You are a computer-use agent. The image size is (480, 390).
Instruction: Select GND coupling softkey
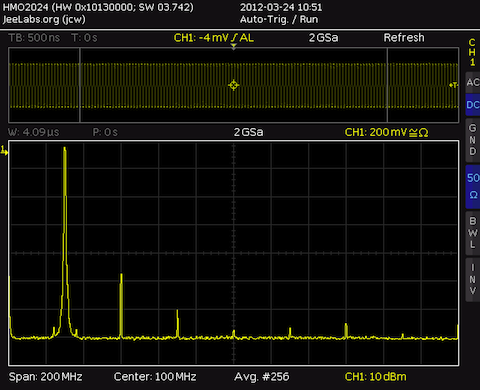(x=473, y=140)
